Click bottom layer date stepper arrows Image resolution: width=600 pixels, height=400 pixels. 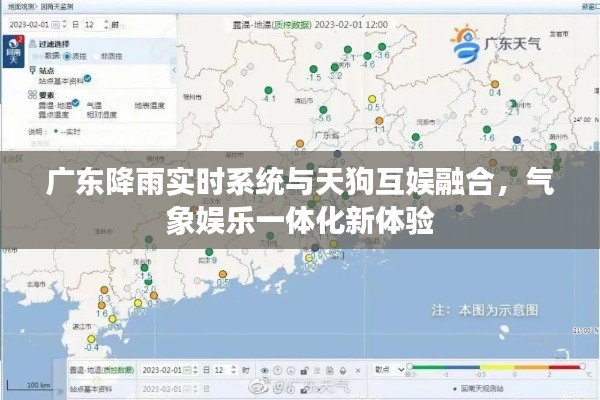pyautogui.click(x=196, y=370)
